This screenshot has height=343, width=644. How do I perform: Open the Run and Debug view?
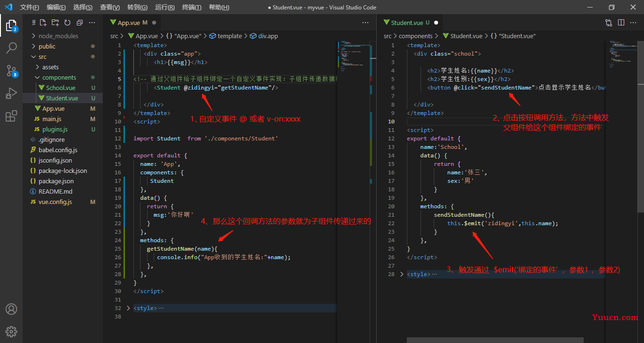[x=11, y=93]
